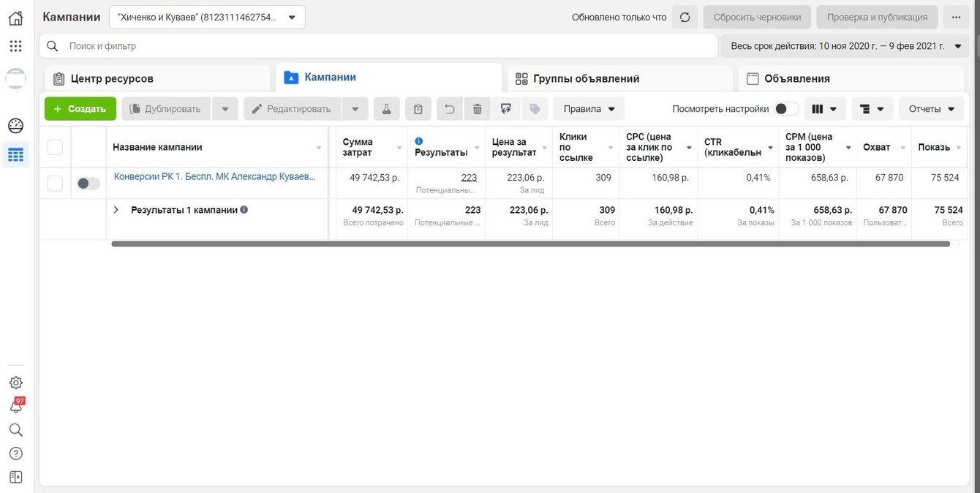Sort by Цена за результат column header

click(519, 147)
